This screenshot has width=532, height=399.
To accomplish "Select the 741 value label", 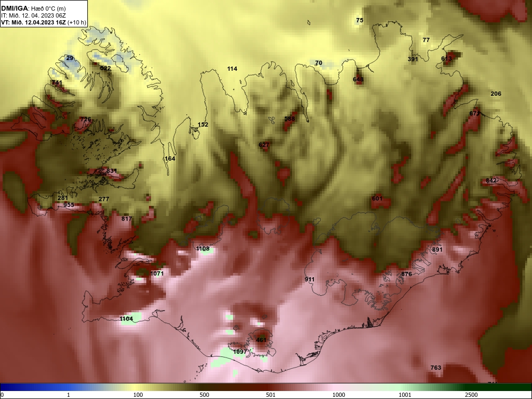I will (x=57, y=82).
